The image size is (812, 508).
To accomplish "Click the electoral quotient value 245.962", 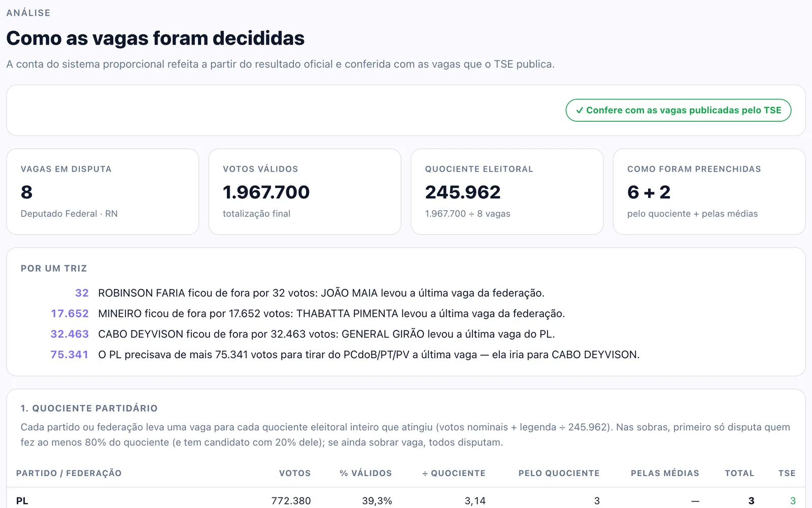I will [x=463, y=192].
